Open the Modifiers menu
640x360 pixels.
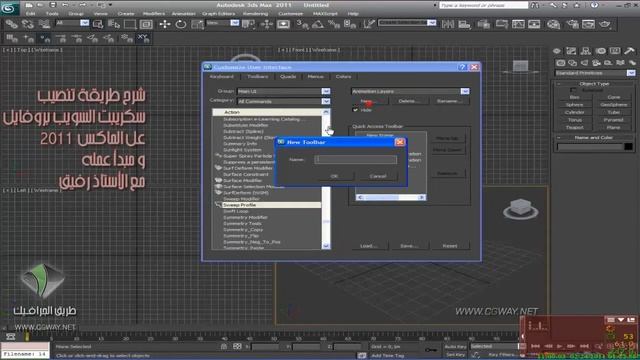(x=154, y=13)
